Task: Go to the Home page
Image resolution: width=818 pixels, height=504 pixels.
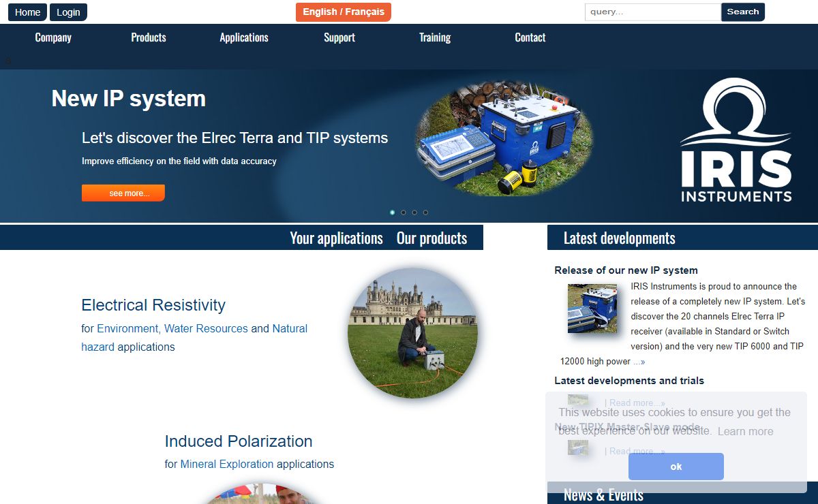Action: tap(27, 12)
